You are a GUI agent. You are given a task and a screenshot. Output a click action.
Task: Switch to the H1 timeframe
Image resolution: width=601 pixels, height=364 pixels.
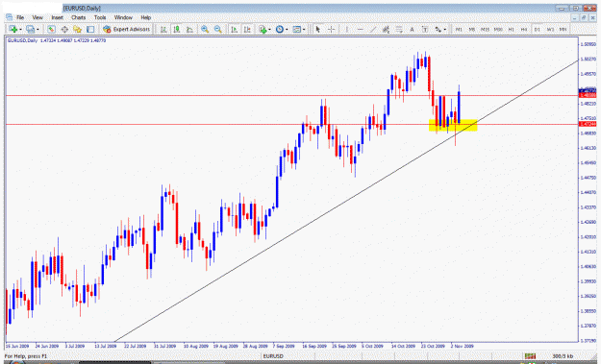[511, 29]
